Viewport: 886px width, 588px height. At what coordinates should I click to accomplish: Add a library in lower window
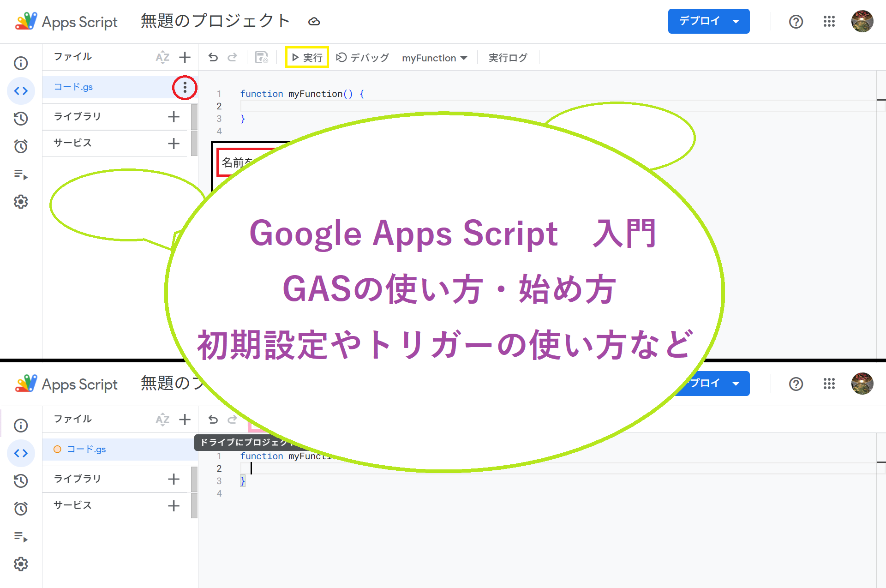pyautogui.click(x=174, y=479)
